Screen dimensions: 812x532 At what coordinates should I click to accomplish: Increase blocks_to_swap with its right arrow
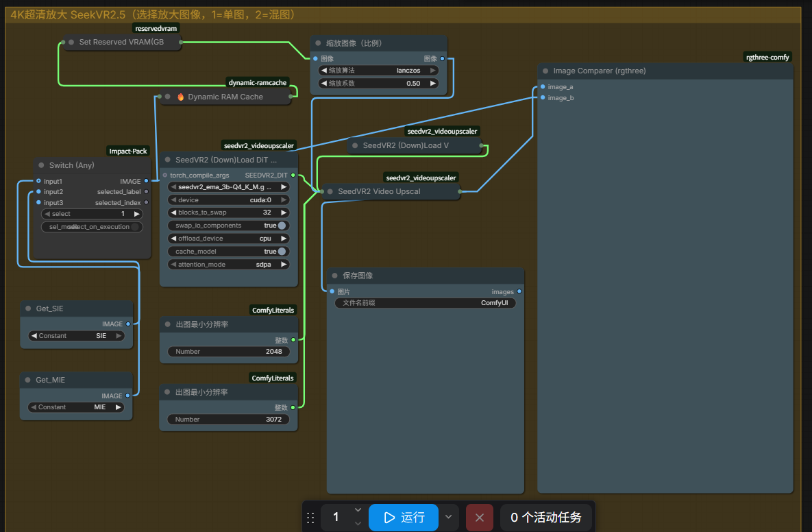pyautogui.click(x=284, y=213)
